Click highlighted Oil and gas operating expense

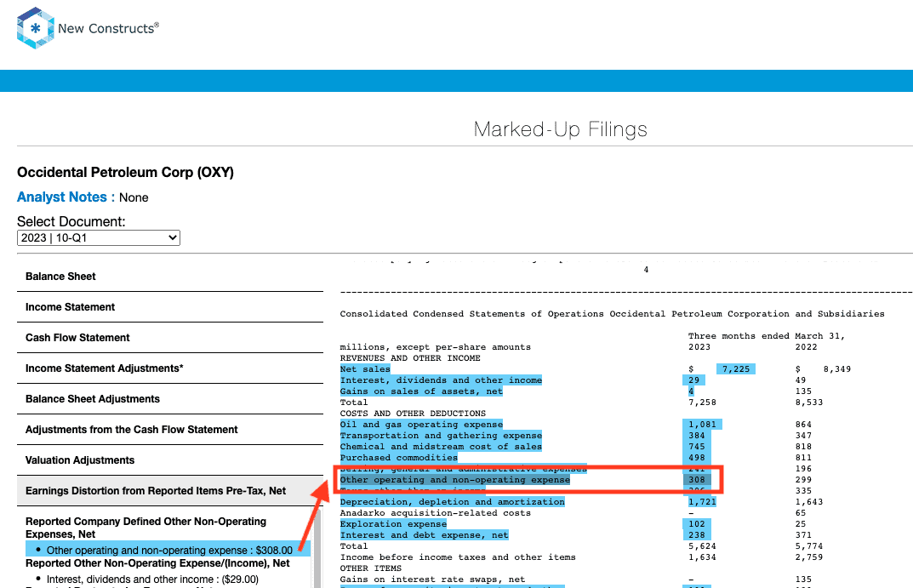point(421,425)
